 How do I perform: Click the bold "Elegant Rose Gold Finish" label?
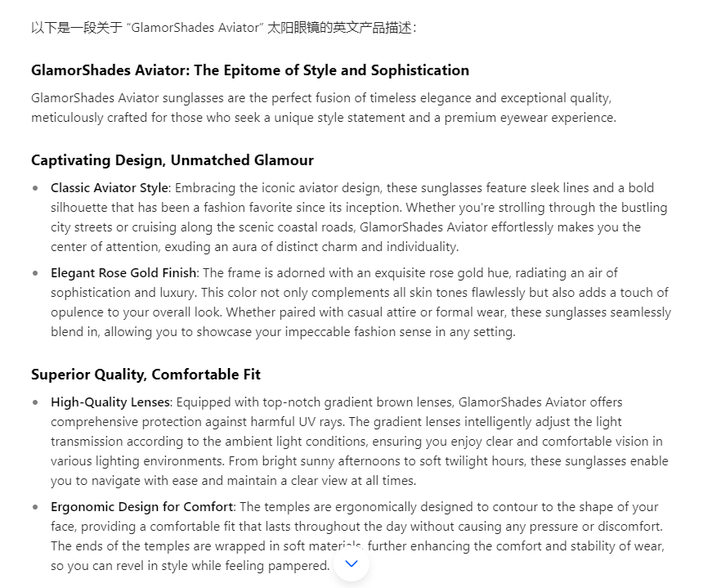[x=123, y=273]
